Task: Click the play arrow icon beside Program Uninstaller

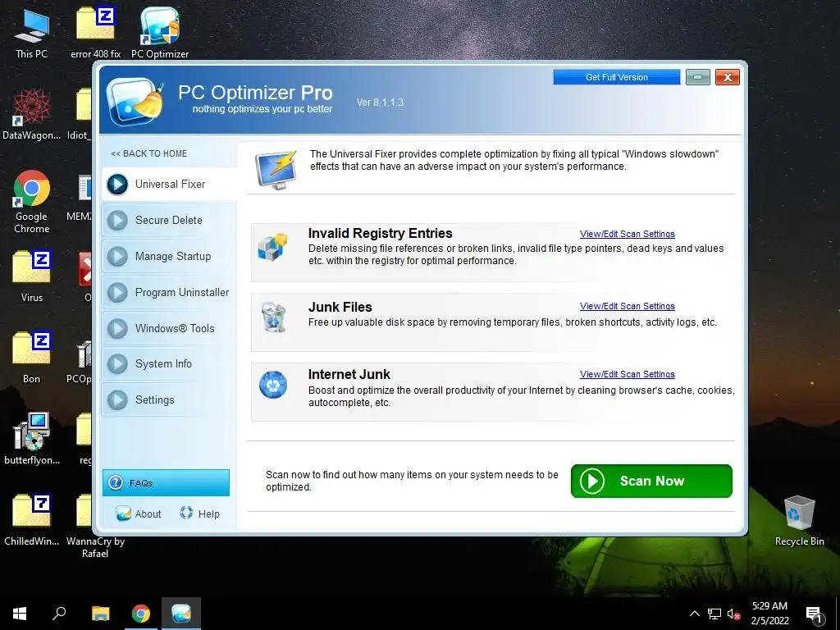Action: tap(117, 293)
